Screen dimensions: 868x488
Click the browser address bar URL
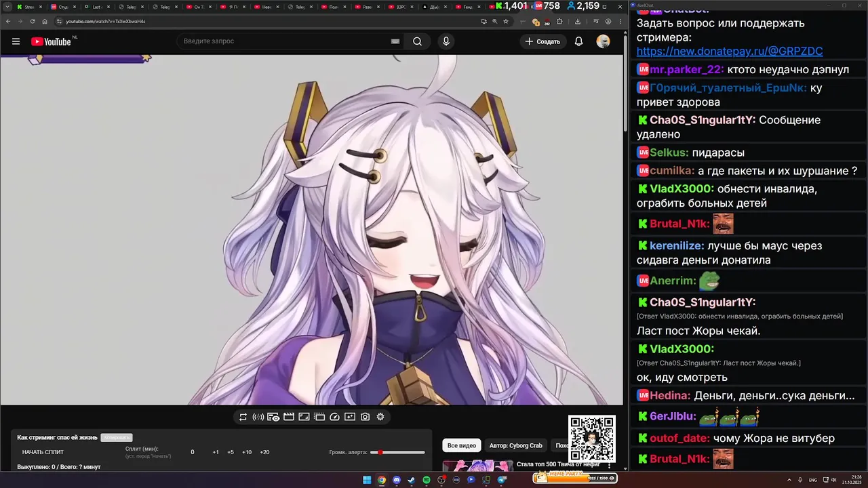(x=105, y=21)
